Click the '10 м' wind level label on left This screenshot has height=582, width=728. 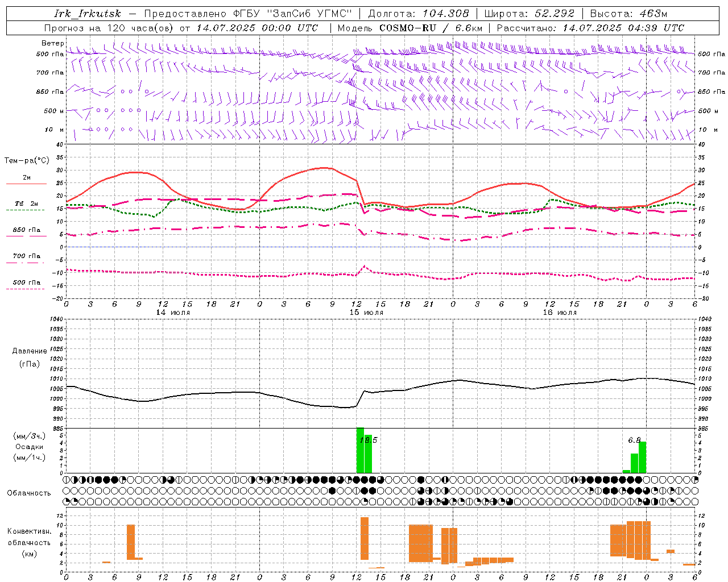click(55, 130)
